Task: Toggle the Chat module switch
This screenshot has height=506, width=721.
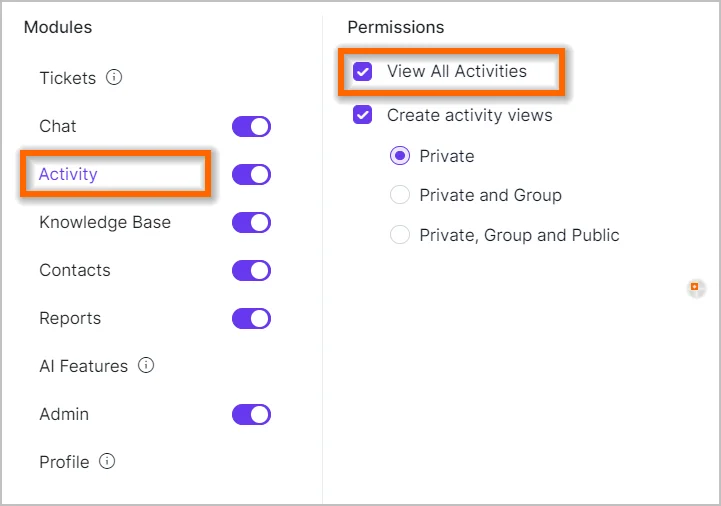Action: [x=251, y=127]
